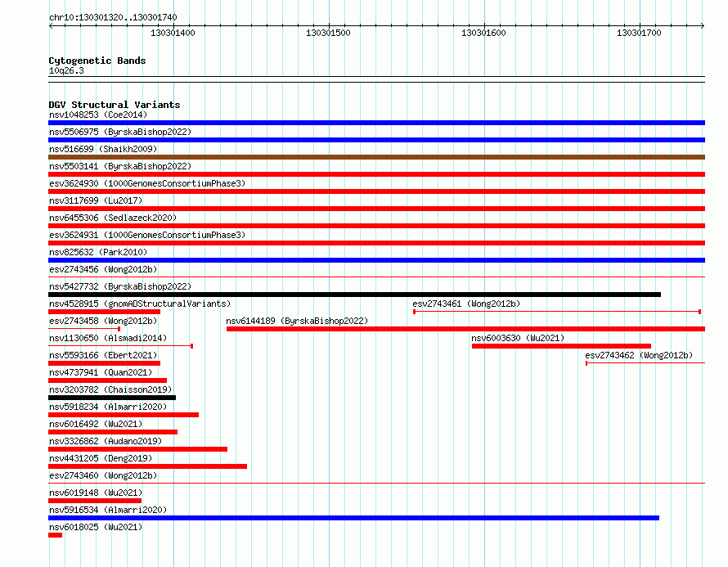The image size is (728, 567).
Task: Click nsv6455306 (Sedlazeck2020) label
Action: click(x=113, y=218)
